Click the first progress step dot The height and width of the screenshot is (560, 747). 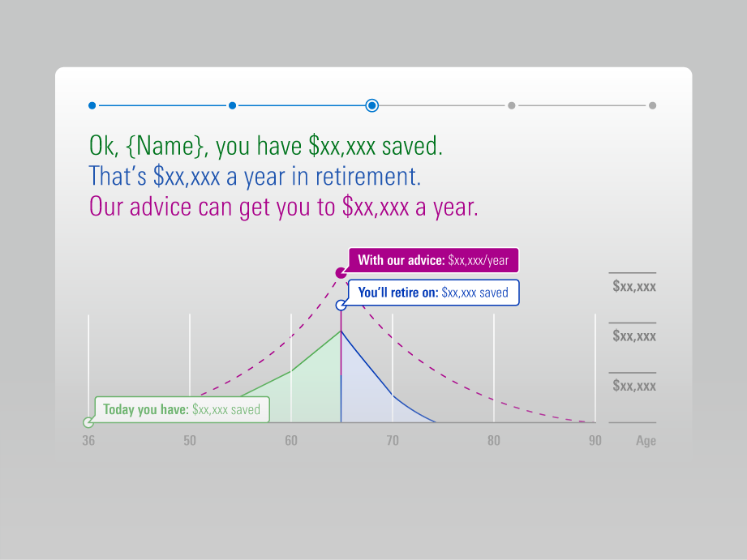(x=92, y=105)
